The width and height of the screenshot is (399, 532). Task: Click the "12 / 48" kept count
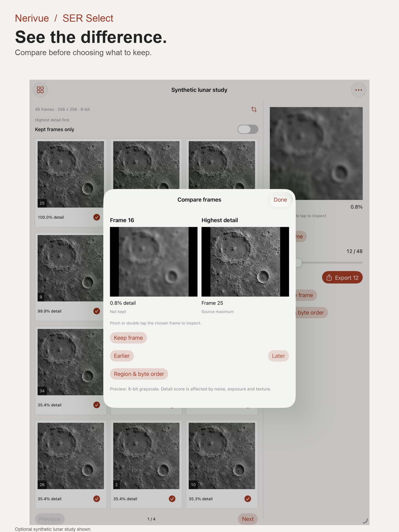pos(354,251)
